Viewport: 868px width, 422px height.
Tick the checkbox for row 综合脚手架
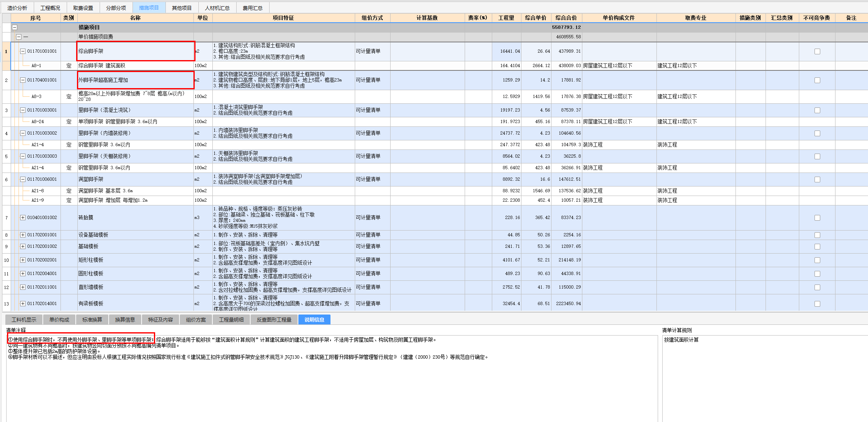click(x=817, y=51)
